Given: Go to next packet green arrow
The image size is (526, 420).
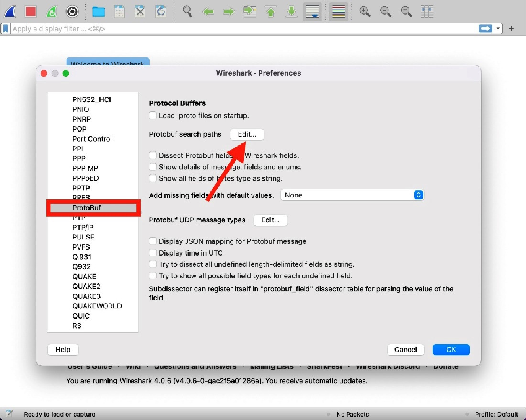Looking at the screenshot, I should tap(229, 12).
